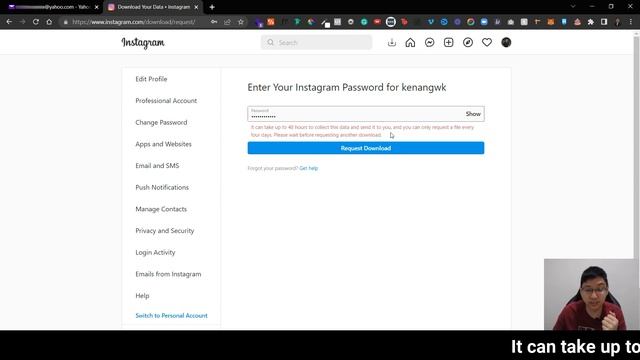Click the page vertical scrollbar
Image resolution: width=640 pixels, height=360 pixels.
click(x=636, y=147)
